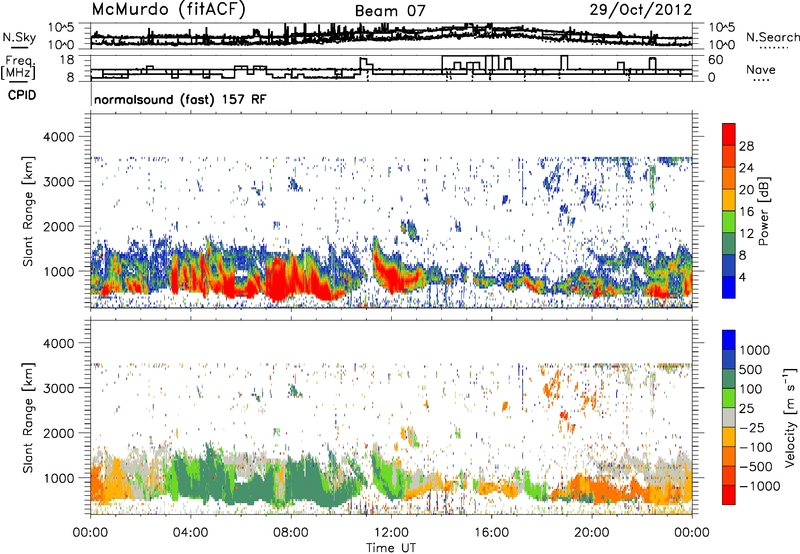800x554 pixels.
Task: Pick the yellow-orange segment of power colorbar
Action: [729, 200]
